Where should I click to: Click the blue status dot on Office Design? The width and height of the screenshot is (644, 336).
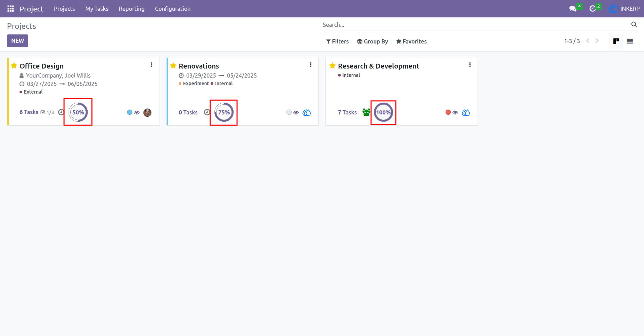pyautogui.click(x=129, y=112)
